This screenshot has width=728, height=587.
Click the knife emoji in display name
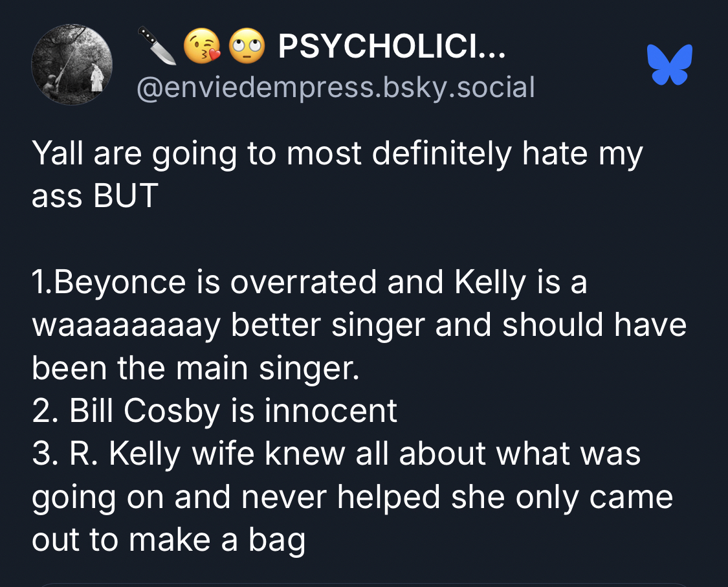pos(157,47)
